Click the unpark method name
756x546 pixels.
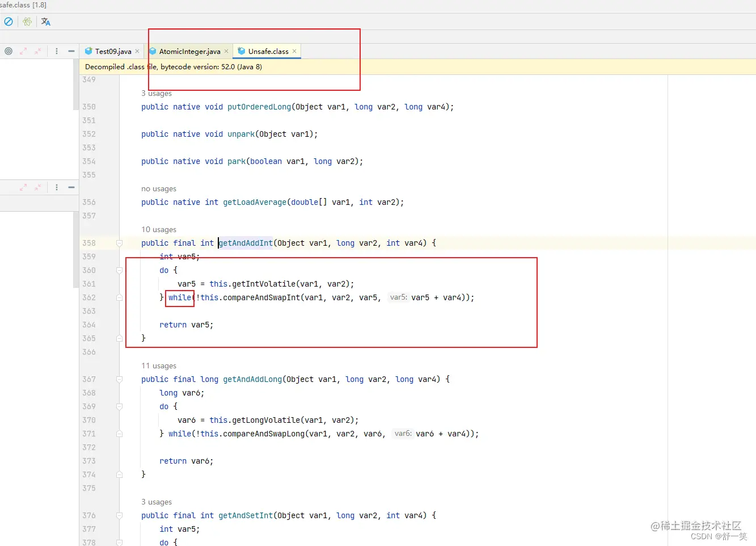(241, 134)
